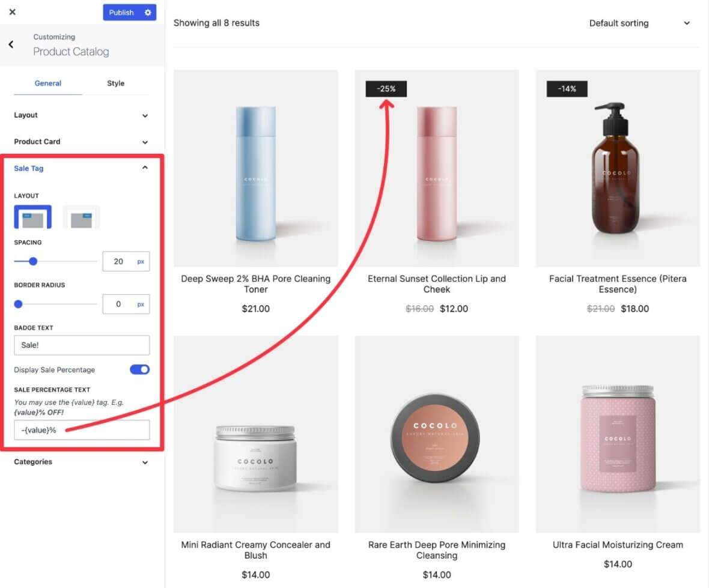
Task: Click the back arrow beside Product Catalog
Action: coord(11,44)
